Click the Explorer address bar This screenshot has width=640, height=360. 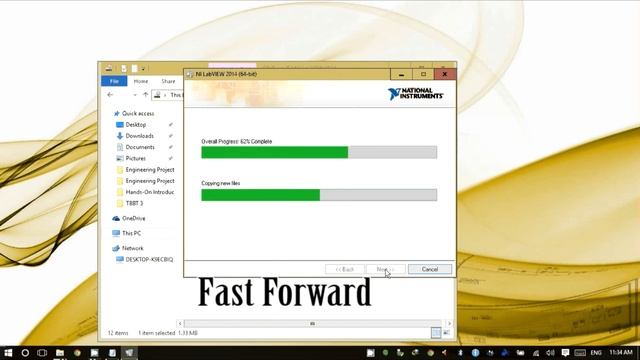[168, 95]
